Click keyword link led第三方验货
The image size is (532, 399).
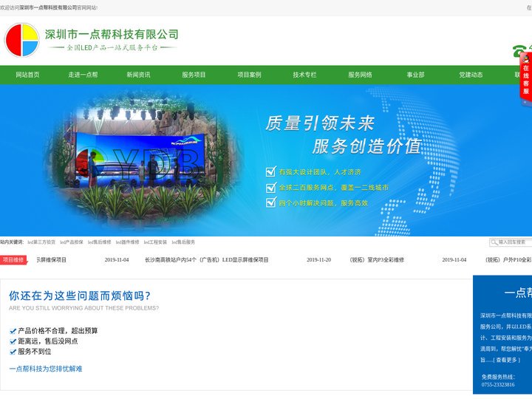click(x=41, y=242)
